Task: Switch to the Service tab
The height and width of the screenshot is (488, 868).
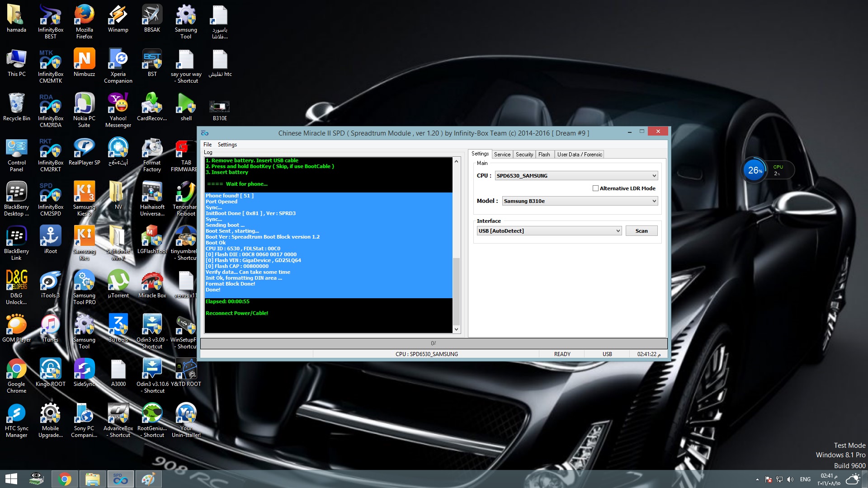Action: pos(502,155)
